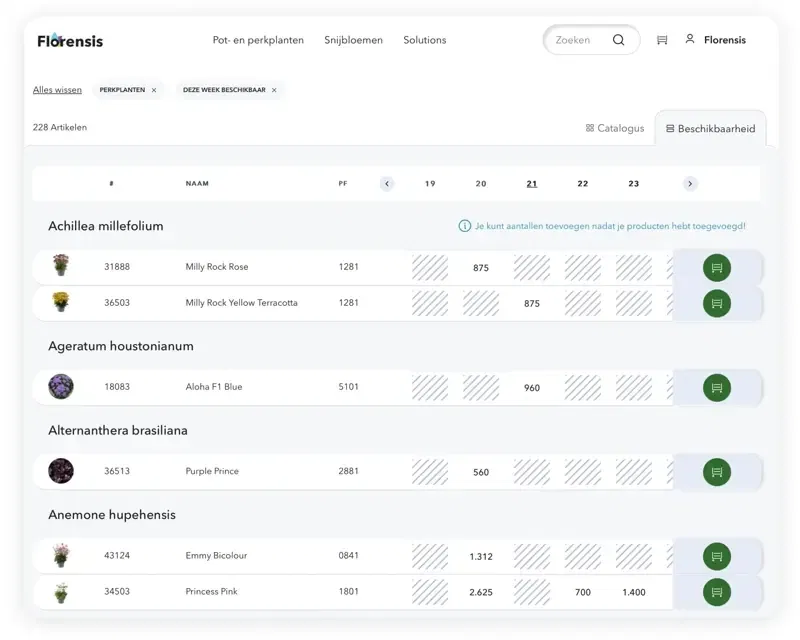This screenshot has height=640, width=800.
Task: Add Princess Pink to cart
Action: (x=716, y=592)
